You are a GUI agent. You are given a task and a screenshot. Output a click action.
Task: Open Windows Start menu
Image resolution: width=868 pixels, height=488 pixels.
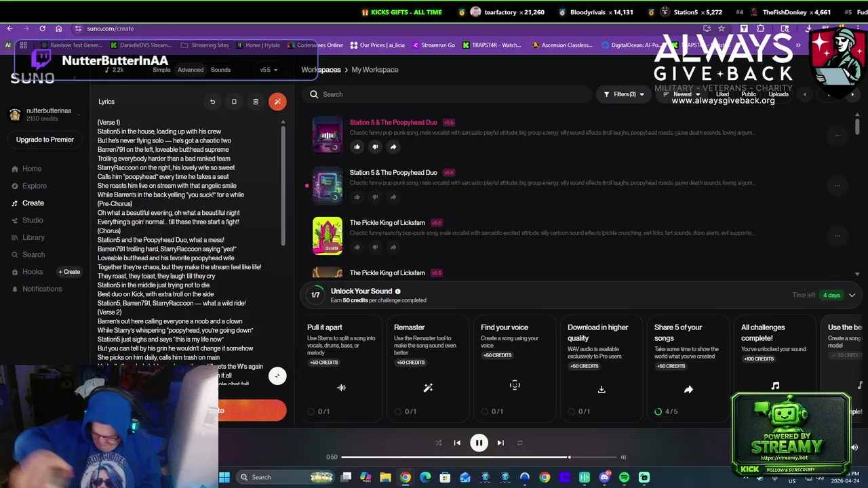pos(224,477)
